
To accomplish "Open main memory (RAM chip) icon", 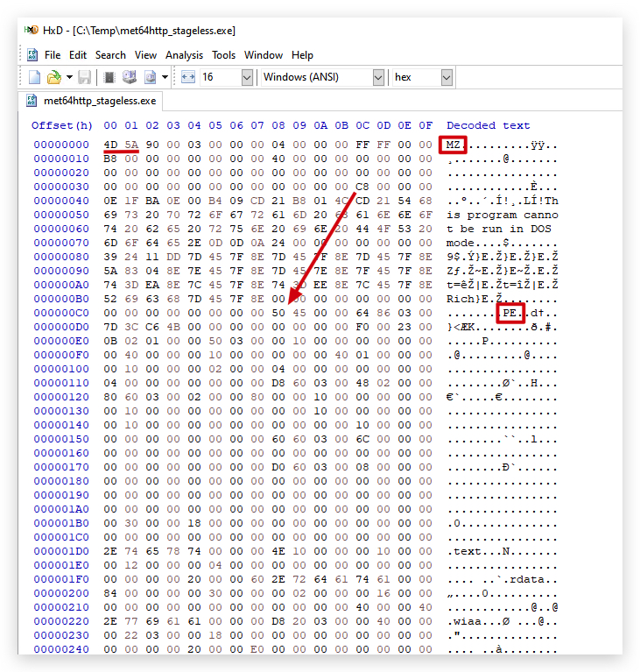I will click(x=109, y=77).
